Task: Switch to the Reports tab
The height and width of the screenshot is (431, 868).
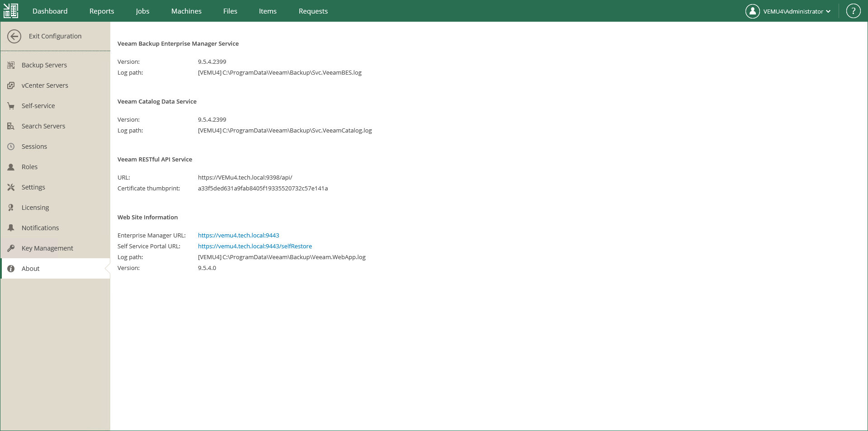Action: [102, 11]
